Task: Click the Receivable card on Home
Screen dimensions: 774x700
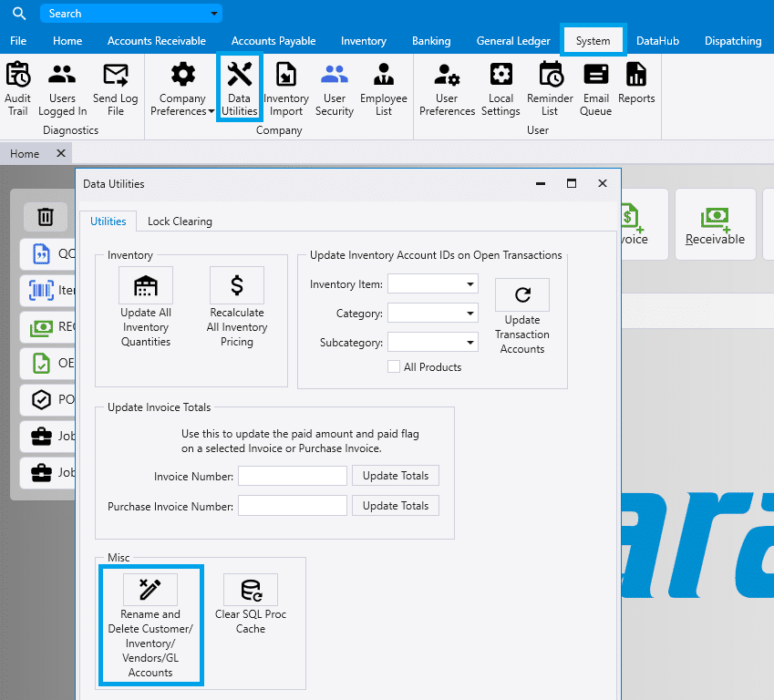Action: [x=716, y=224]
